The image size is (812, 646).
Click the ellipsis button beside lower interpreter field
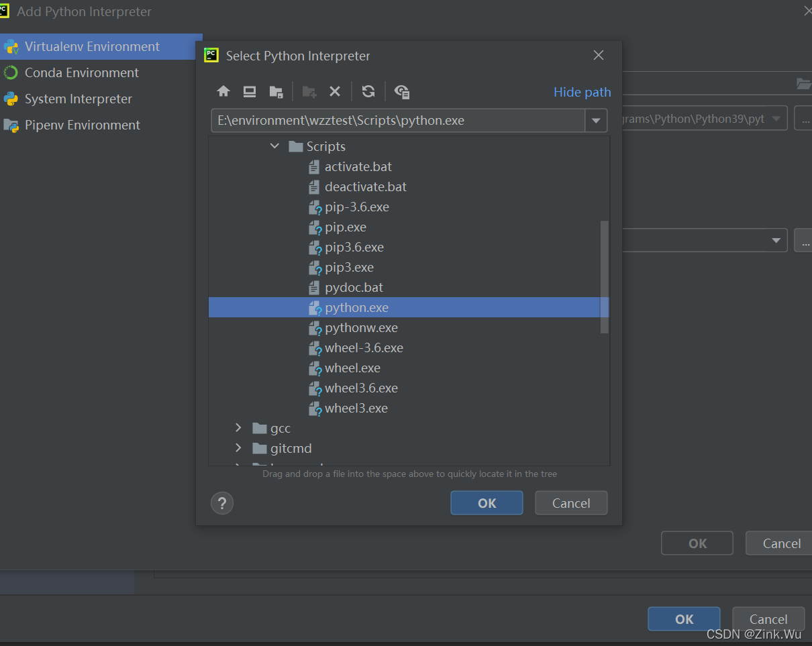[x=803, y=240]
